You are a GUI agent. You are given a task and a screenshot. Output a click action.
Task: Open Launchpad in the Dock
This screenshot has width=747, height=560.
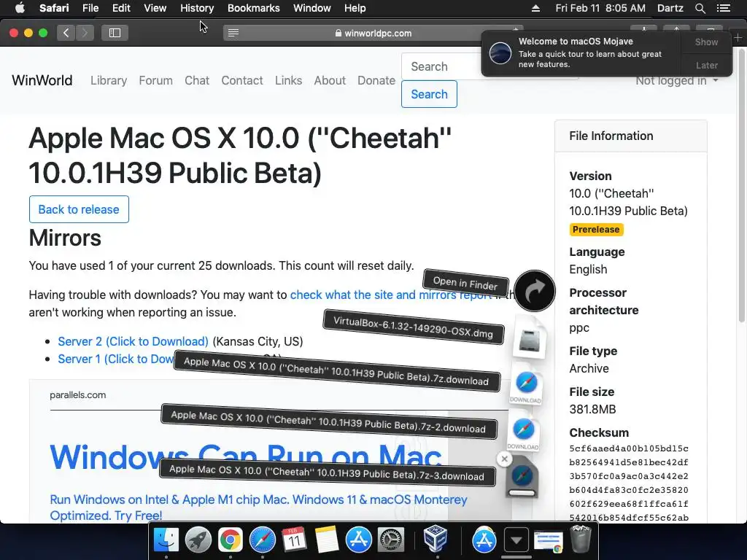(198, 540)
